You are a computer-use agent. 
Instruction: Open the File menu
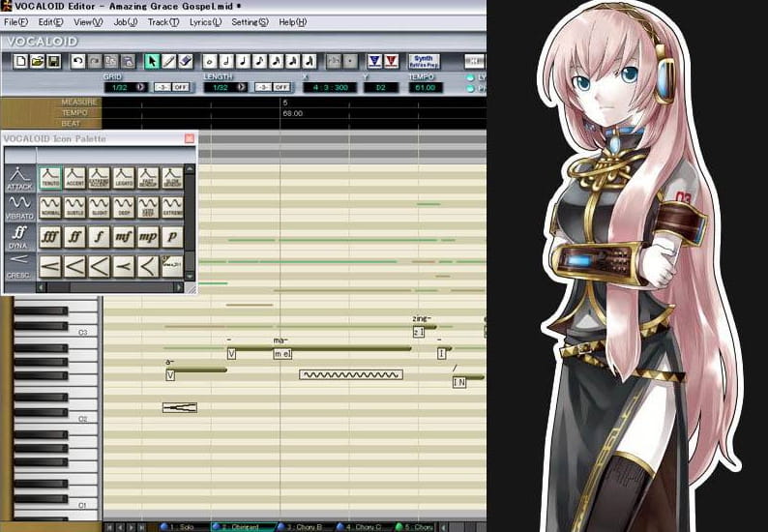(15, 22)
